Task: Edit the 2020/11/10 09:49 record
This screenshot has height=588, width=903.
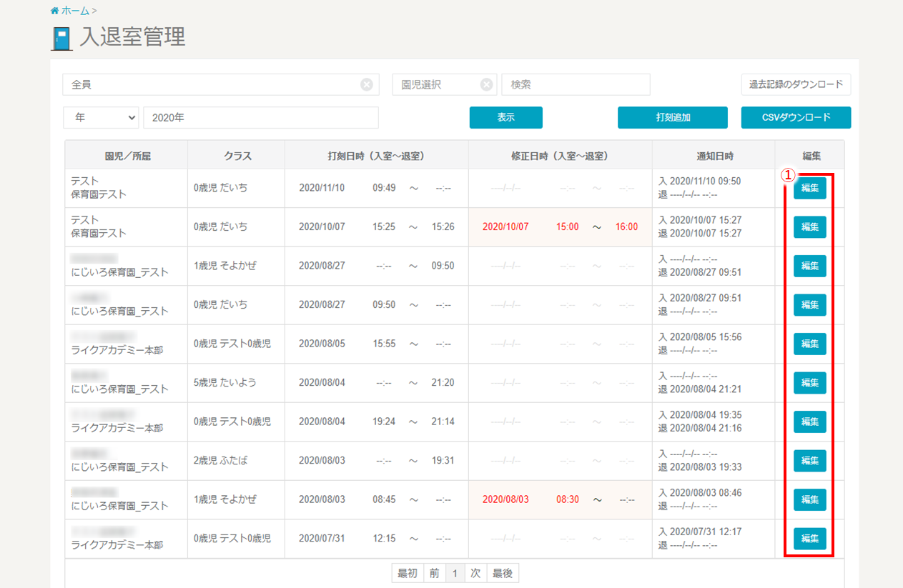Action: (809, 188)
